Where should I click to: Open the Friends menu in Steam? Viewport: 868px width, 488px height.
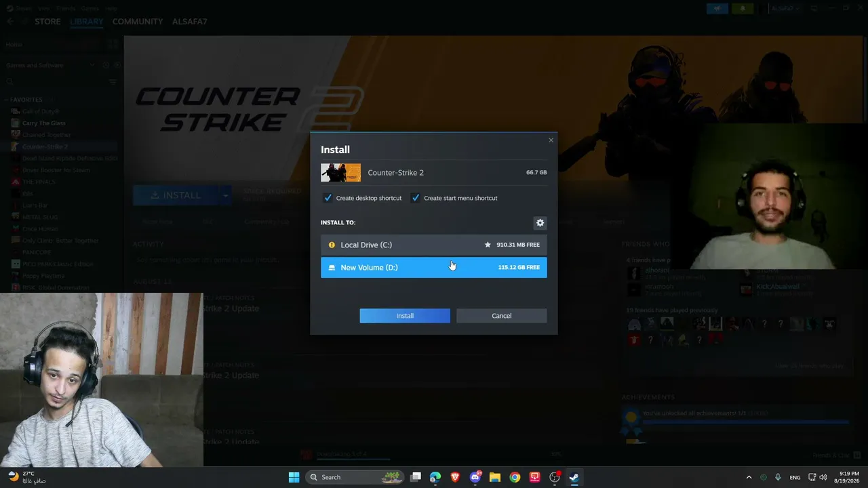click(66, 8)
